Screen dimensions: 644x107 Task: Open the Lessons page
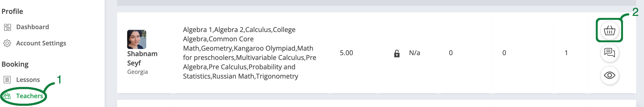pos(28,80)
